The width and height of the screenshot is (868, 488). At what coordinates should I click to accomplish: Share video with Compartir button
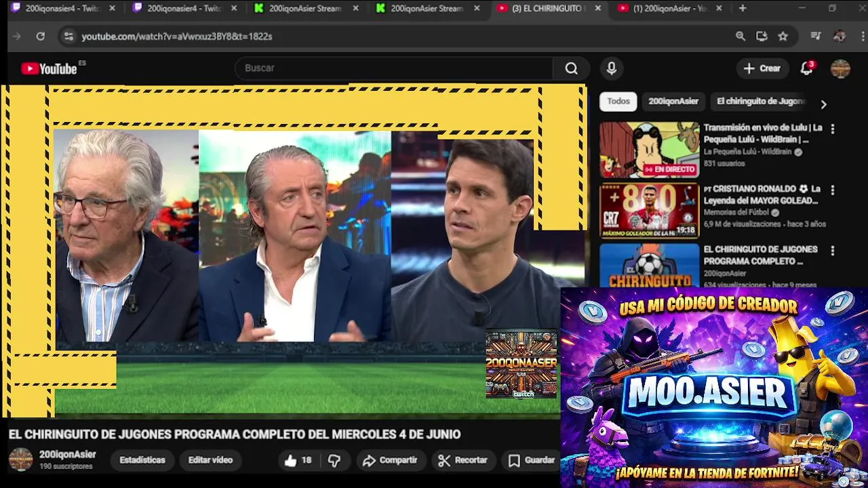click(389, 460)
